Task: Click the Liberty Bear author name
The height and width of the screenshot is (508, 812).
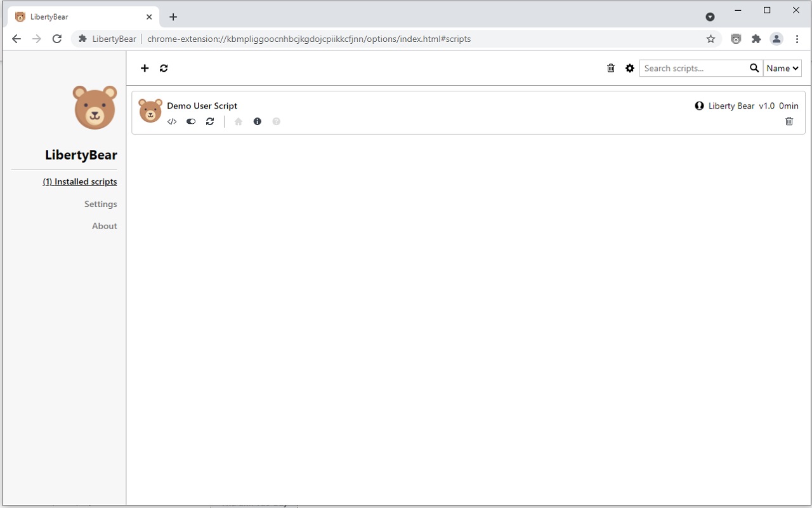Action: click(x=731, y=106)
